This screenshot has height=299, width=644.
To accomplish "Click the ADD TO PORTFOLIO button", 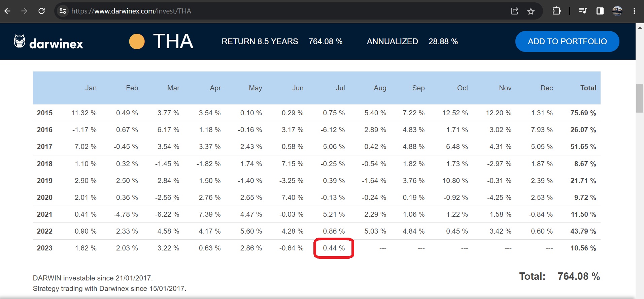I will (567, 41).
